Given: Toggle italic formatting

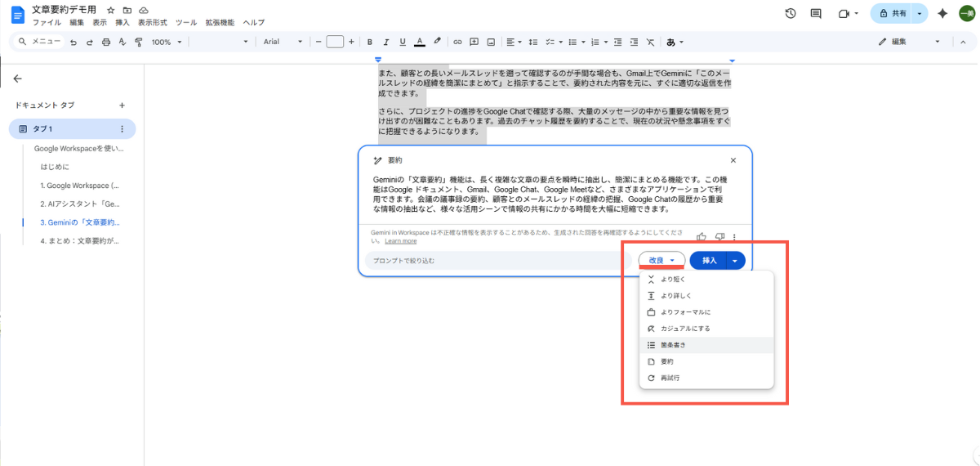Looking at the screenshot, I should pos(386,42).
